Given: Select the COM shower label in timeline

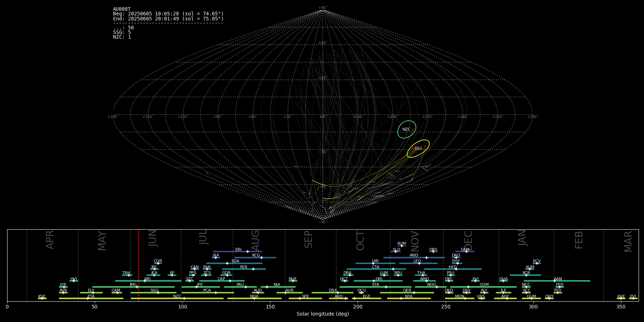Looking at the screenshot, I should pos(484,285).
